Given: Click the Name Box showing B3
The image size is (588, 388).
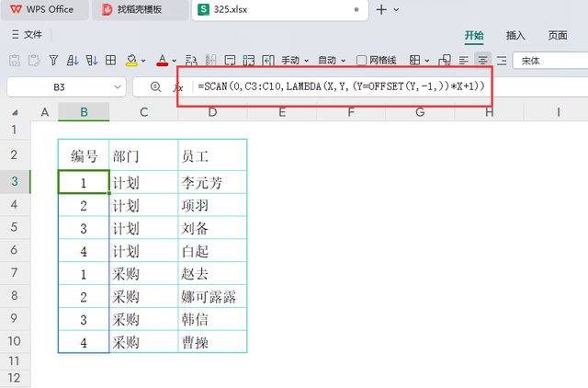Looking at the screenshot, I should click(x=59, y=87).
